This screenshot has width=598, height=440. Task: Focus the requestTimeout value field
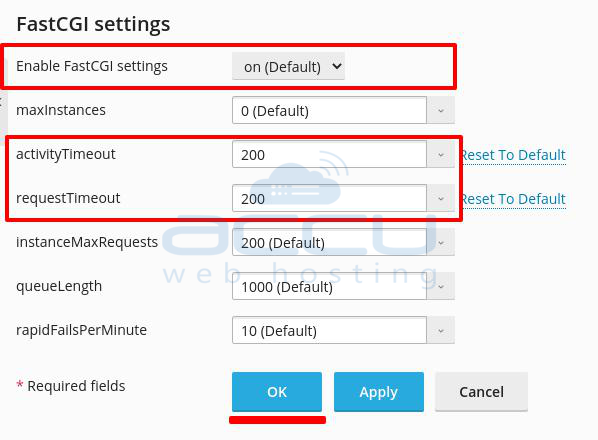pyautogui.click(x=329, y=198)
